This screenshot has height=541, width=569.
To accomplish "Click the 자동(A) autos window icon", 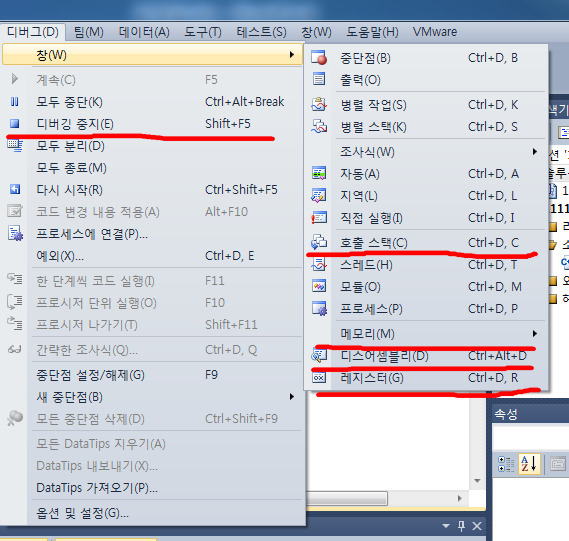I will [x=319, y=173].
